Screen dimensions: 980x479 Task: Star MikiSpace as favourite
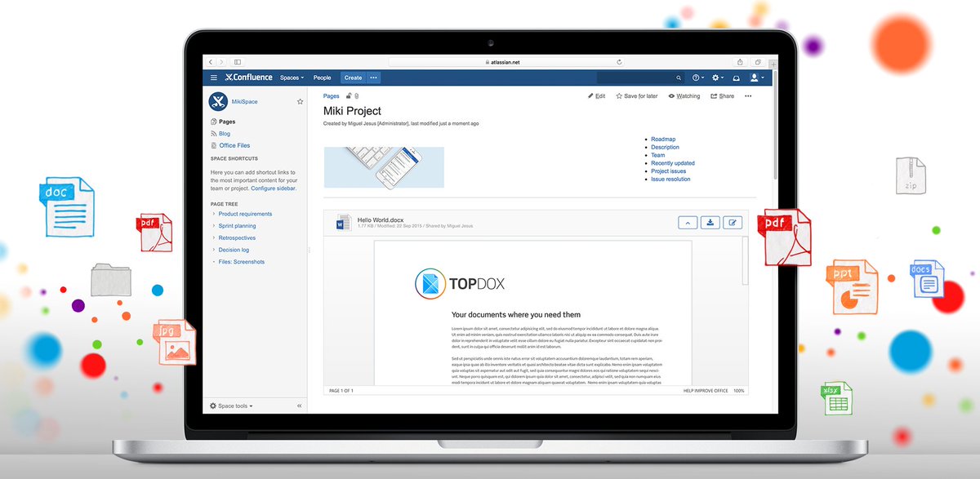coord(300,101)
